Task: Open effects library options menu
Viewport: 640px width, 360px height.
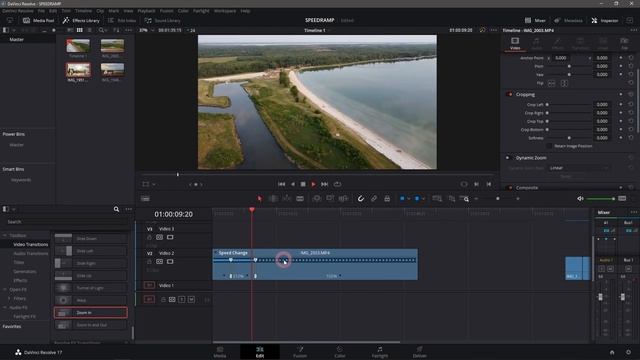Action: point(129,209)
